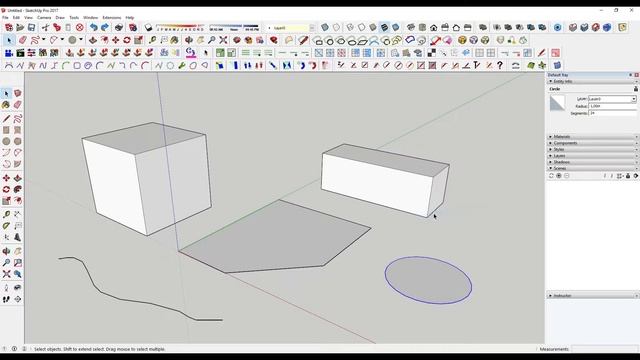The width and height of the screenshot is (640, 360).
Task: Open the File menu
Action: click(x=5, y=18)
